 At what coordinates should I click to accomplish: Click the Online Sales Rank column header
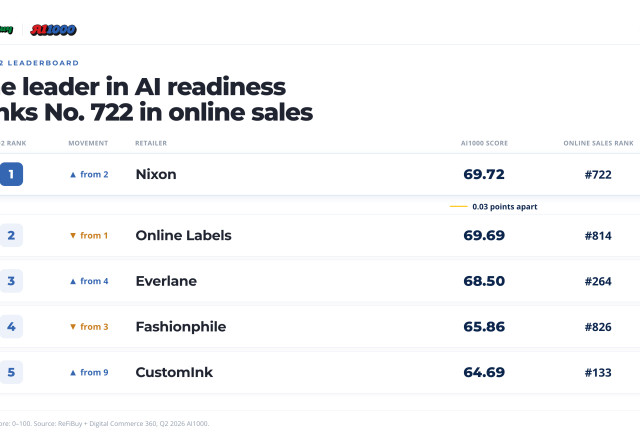(598, 143)
